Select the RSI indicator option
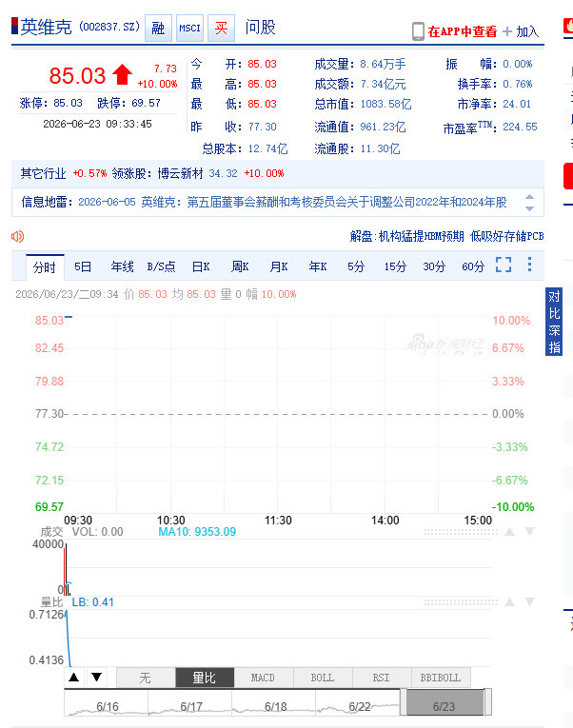This screenshot has height=728, width=573. click(382, 678)
